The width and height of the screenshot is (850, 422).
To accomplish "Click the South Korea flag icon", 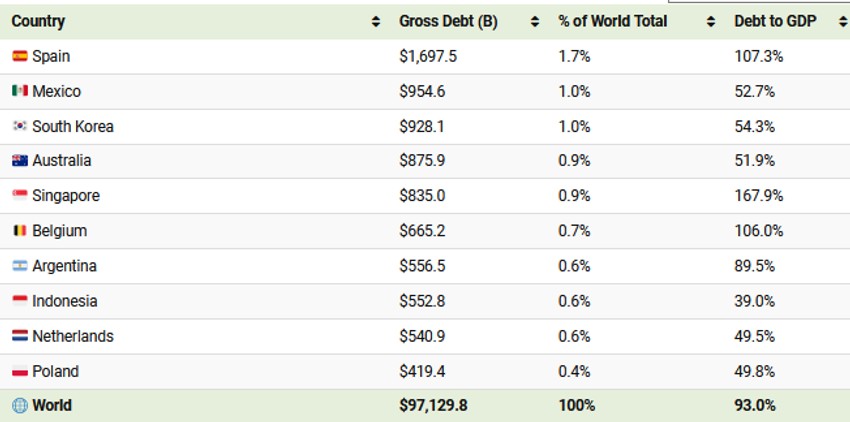I will pyautogui.click(x=19, y=127).
